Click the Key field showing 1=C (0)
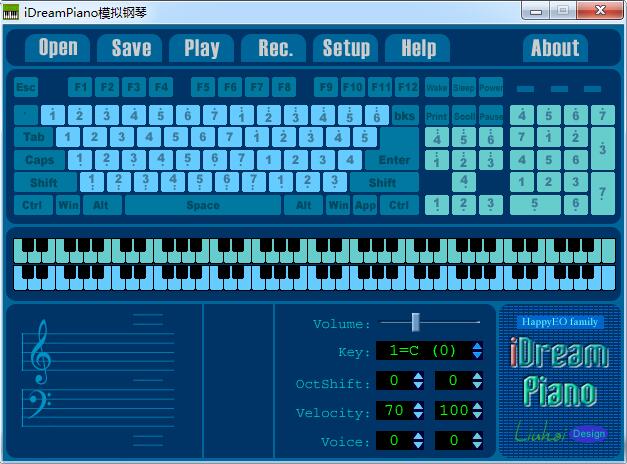 [x=423, y=351]
